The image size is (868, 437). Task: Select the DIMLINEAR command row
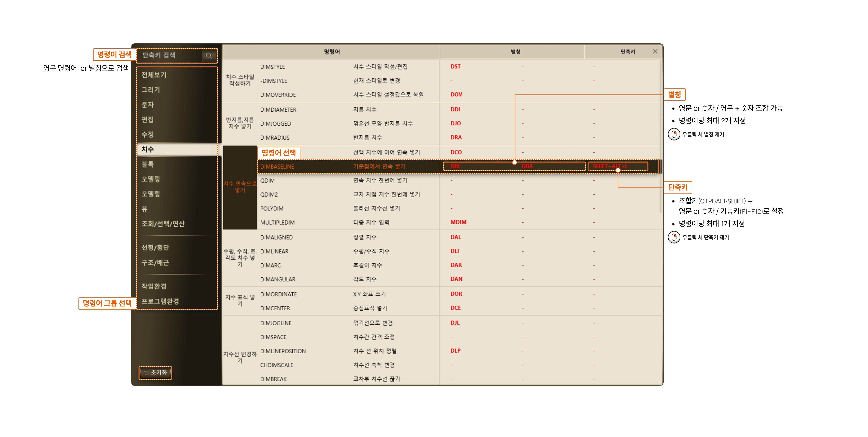pyautogui.click(x=274, y=251)
